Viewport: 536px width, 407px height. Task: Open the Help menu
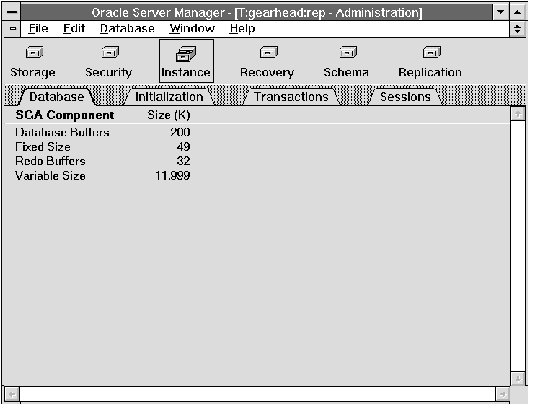[242, 29]
